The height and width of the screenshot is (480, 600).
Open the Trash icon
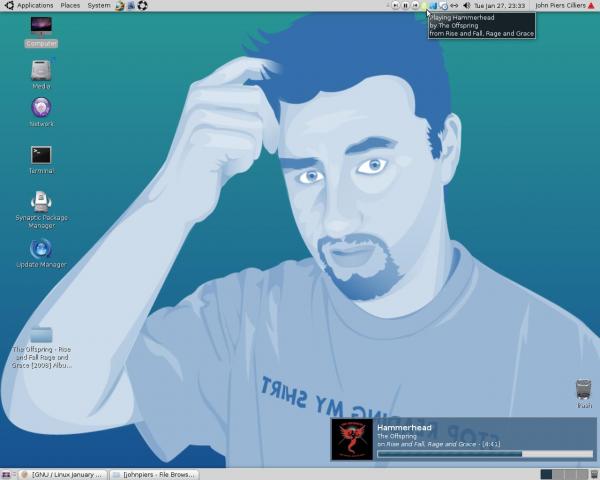coord(584,388)
